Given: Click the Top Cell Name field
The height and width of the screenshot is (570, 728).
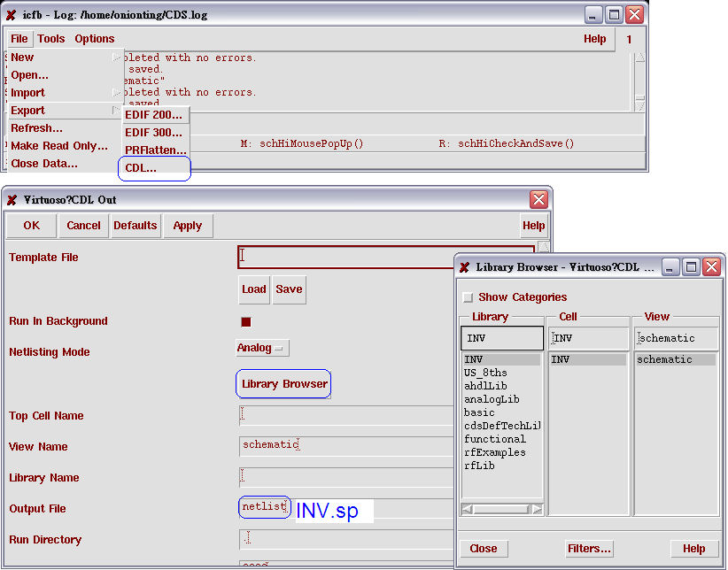Looking at the screenshot, I should coord(346,415).
